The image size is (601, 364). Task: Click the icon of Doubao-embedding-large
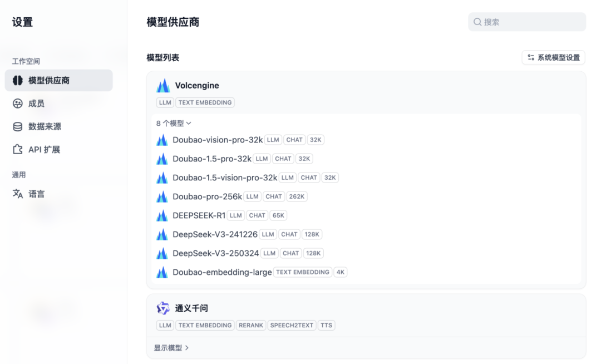click(x=162, y=272)
